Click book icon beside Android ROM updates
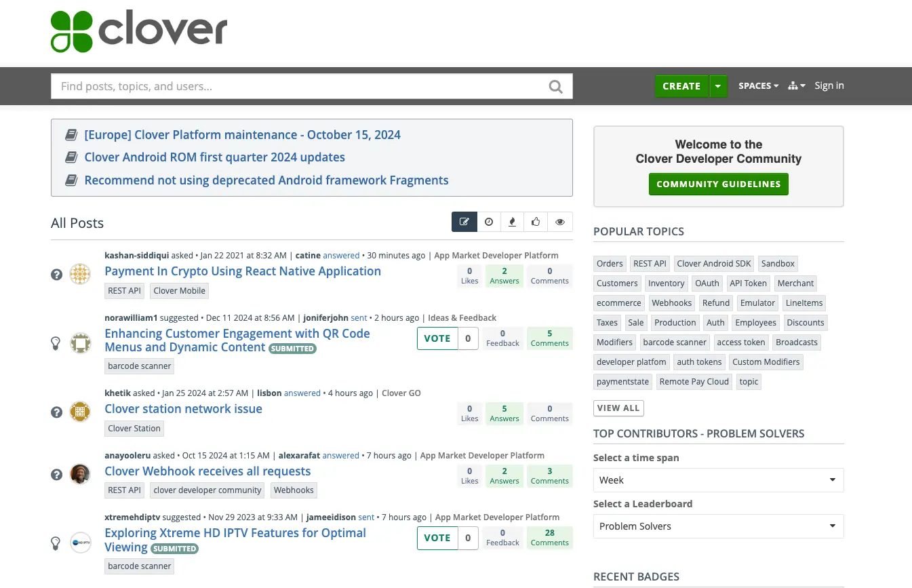Screen dimensions: 912x588 71,157
